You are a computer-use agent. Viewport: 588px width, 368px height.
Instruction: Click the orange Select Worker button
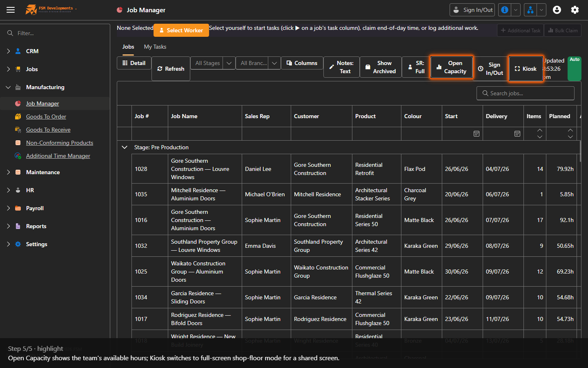click(181, 30)
